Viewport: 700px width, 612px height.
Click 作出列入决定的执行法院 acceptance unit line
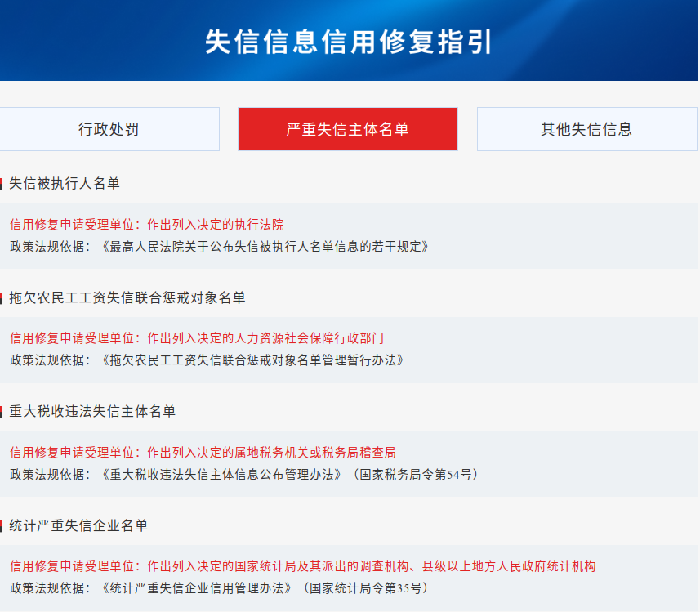pos(147,224)
